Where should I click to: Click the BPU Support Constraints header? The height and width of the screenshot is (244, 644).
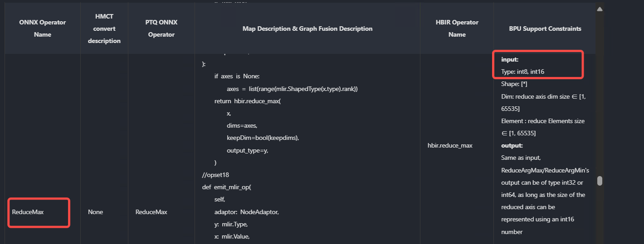tap(545, 29)
